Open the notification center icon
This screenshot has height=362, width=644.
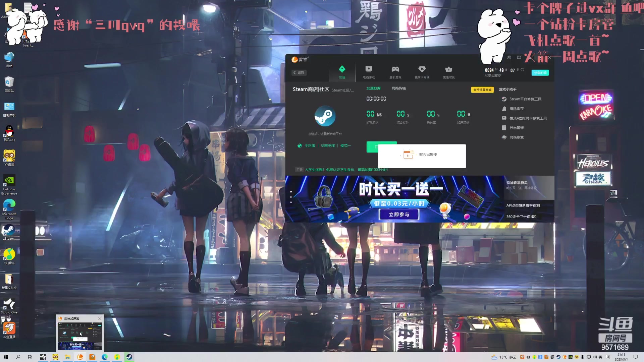[635, 357]
